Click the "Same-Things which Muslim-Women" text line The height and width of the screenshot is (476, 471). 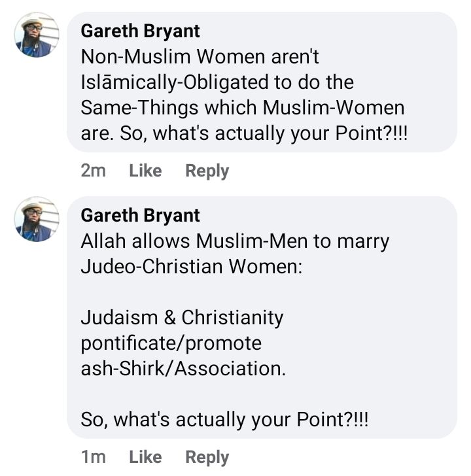242,108
